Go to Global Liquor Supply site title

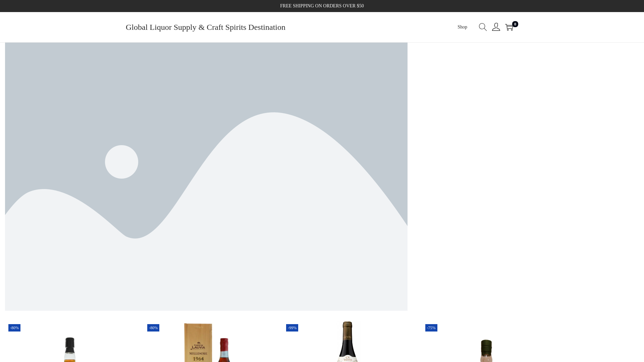click(x=206, y=27)
